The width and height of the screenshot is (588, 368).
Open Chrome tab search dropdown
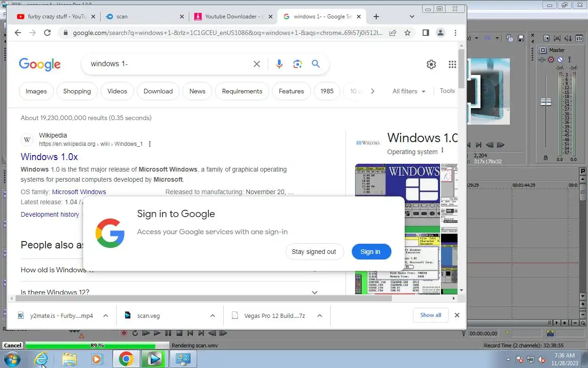point(412,17)
